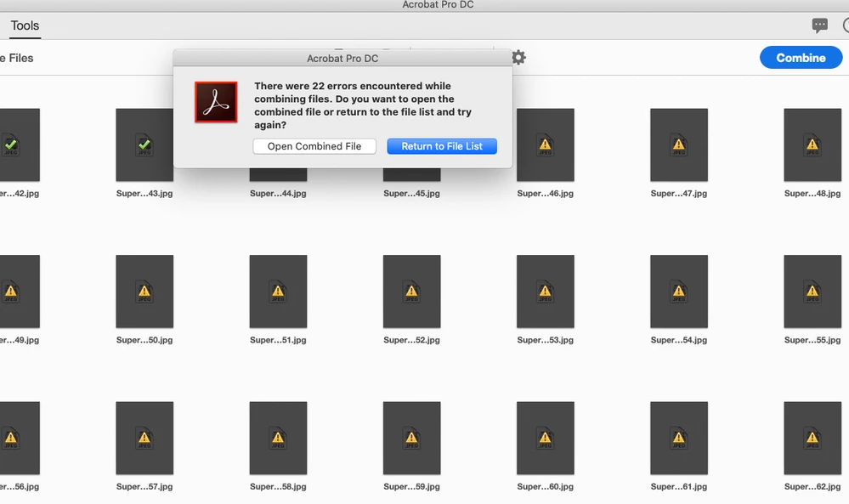Click the Super...44.jpg file name

coord(278,193)
